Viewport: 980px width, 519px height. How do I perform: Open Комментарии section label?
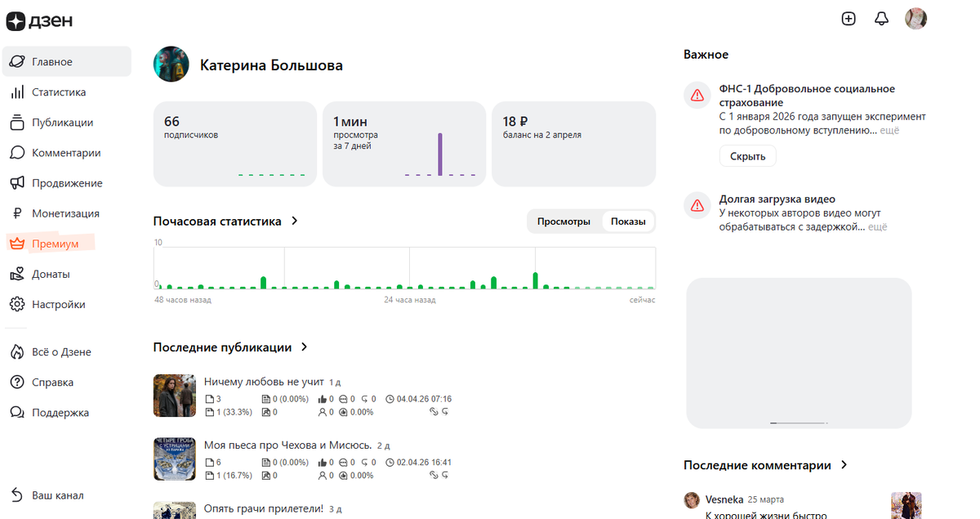click(x=66, y=153)
